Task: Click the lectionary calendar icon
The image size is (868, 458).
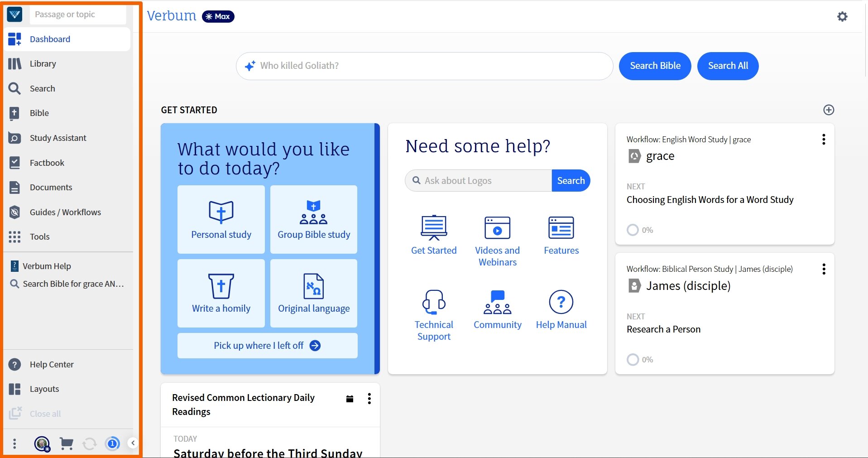Action: point(350,399)
